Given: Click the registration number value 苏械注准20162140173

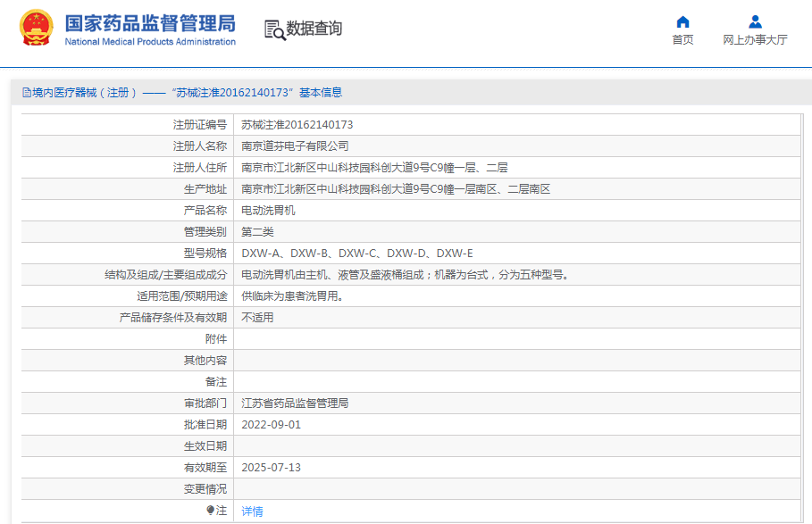Looking at the screenshot, I should (297, 125).
